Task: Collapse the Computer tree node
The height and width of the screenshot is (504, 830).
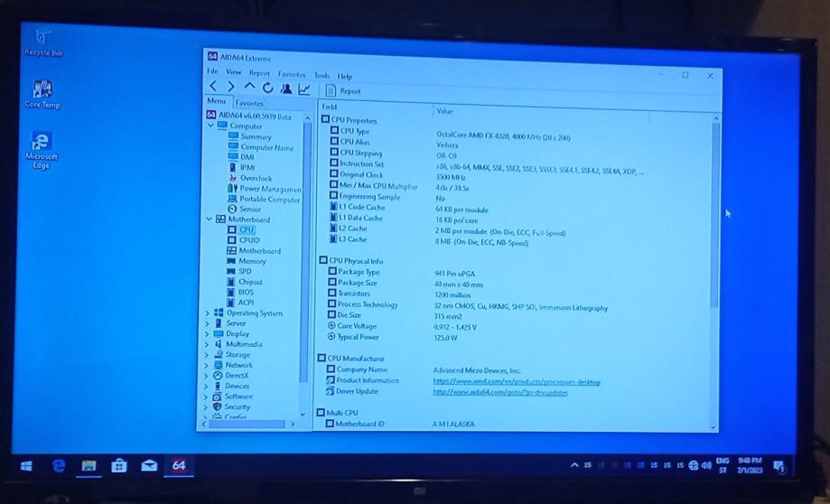Action: (x=210, y=126)
